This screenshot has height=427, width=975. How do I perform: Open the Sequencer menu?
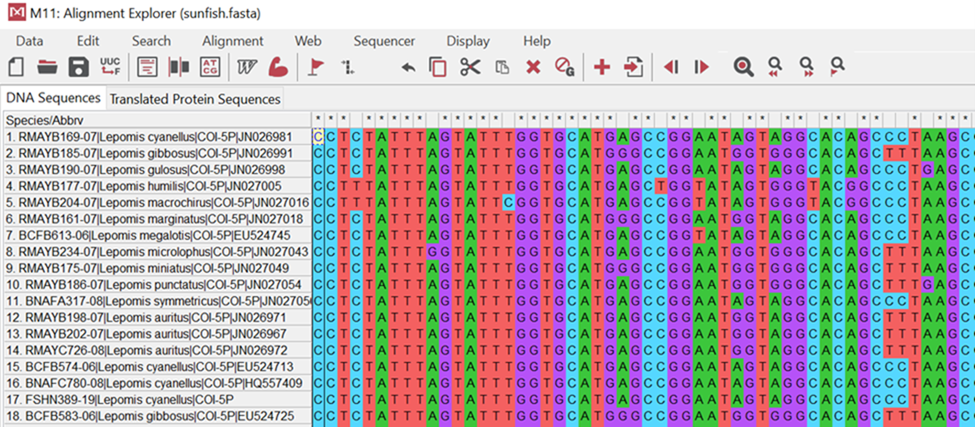[x=384, y=41]
